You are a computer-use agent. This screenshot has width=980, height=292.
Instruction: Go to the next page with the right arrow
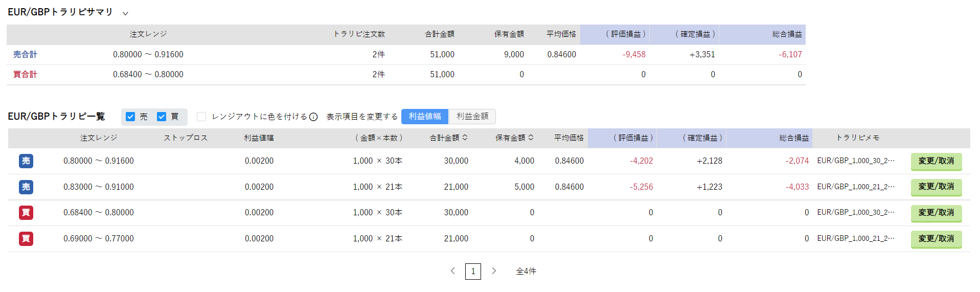[494, 271]
